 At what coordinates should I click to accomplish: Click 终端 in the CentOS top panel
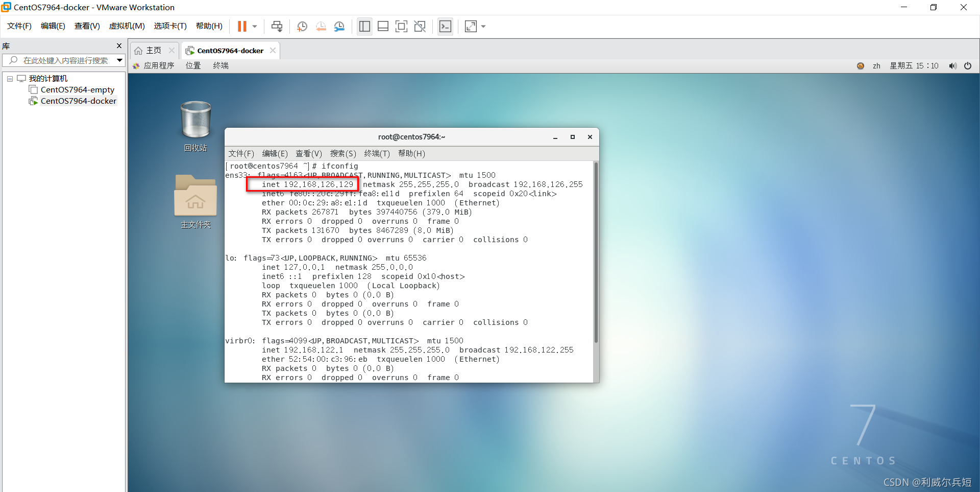(x=221, y=65)
